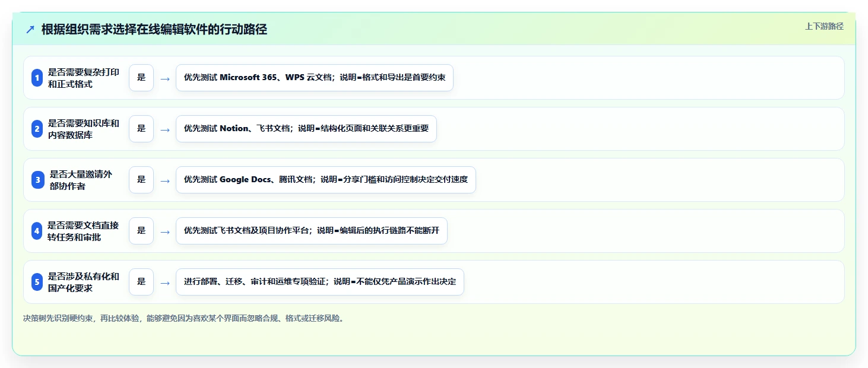
Task: Open the Notion、飞书文档 recommendation box
Action: (x=306, y=129)
